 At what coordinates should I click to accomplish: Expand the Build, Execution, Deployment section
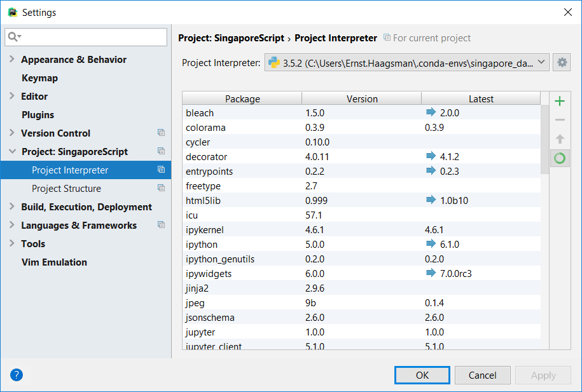pos(12,206)
